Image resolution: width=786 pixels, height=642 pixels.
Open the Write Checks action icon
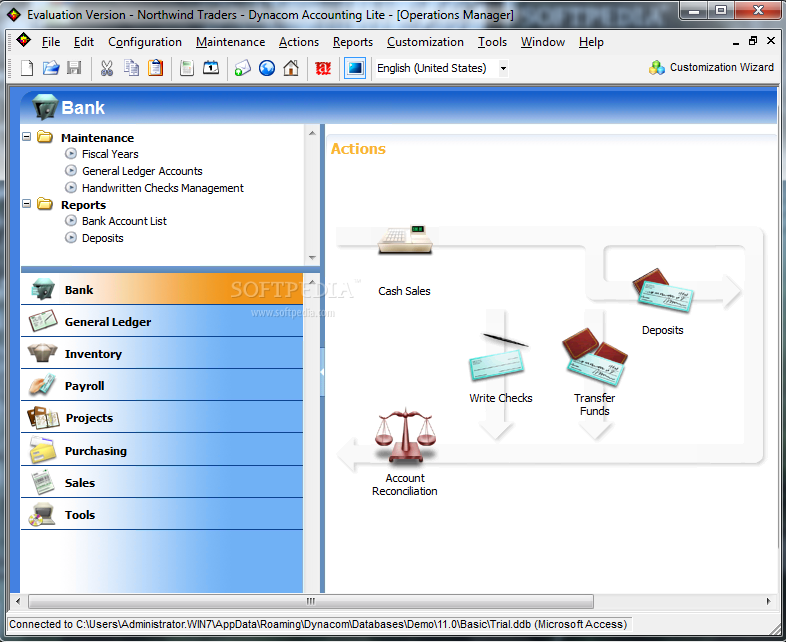[x=498, y=358]
